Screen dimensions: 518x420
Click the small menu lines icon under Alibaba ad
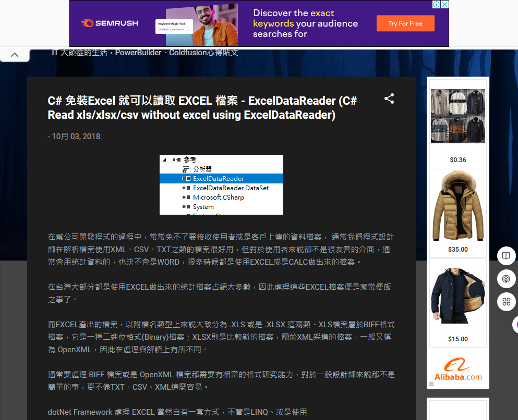(431, 384)
